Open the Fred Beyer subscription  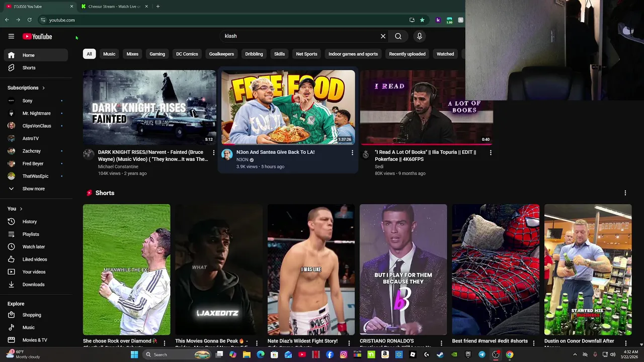(35, 163)
